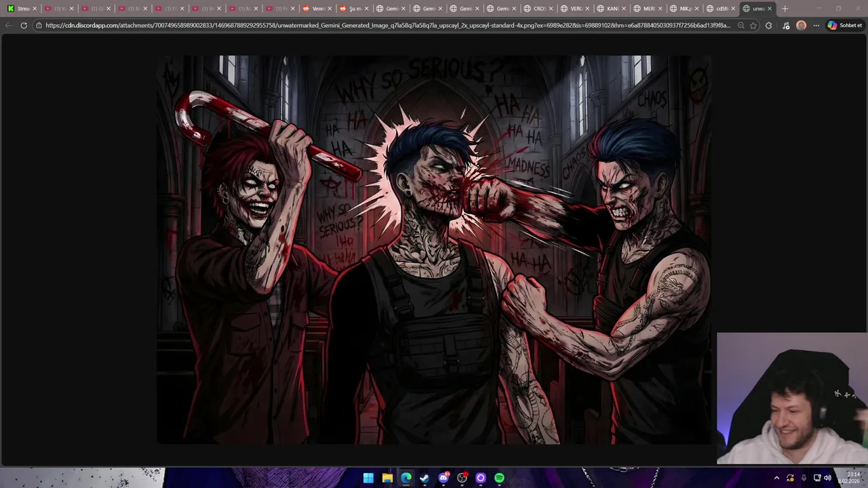View site information via the lock icon
The image size is (868, 488).
tap(39, 25)
